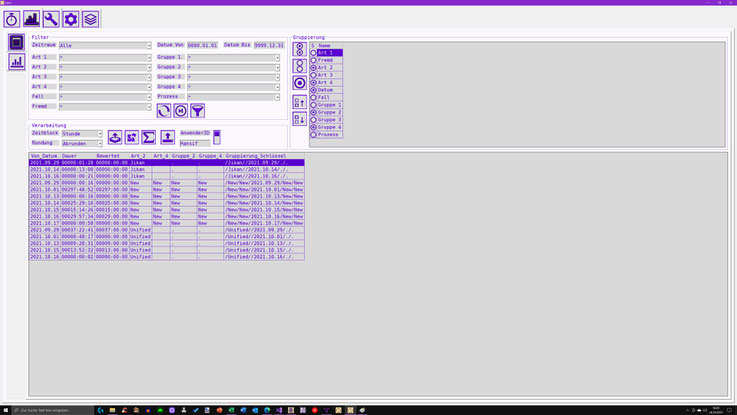The height and width of the screenshot is (415, 737).
Task: Open Visual Studio from the taskbar
Action: tap(279, 410)
